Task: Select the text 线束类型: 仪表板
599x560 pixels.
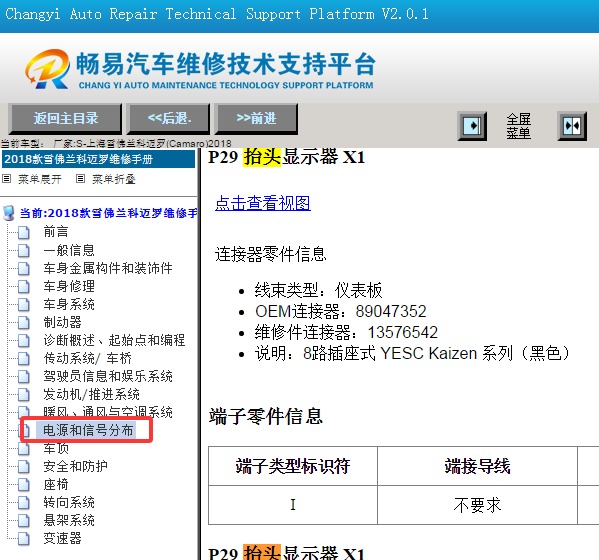Action: 318,290
